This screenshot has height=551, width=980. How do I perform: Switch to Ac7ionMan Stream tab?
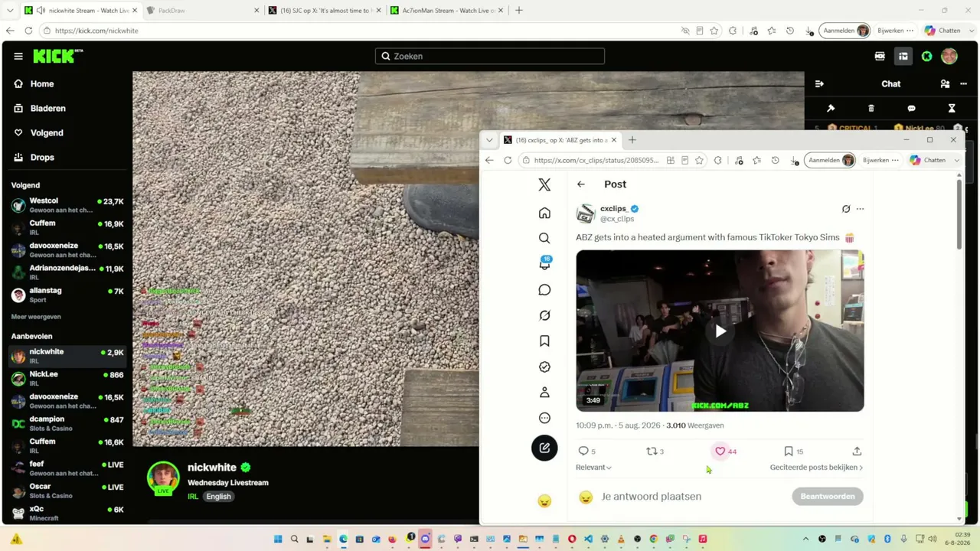point(446,10)
